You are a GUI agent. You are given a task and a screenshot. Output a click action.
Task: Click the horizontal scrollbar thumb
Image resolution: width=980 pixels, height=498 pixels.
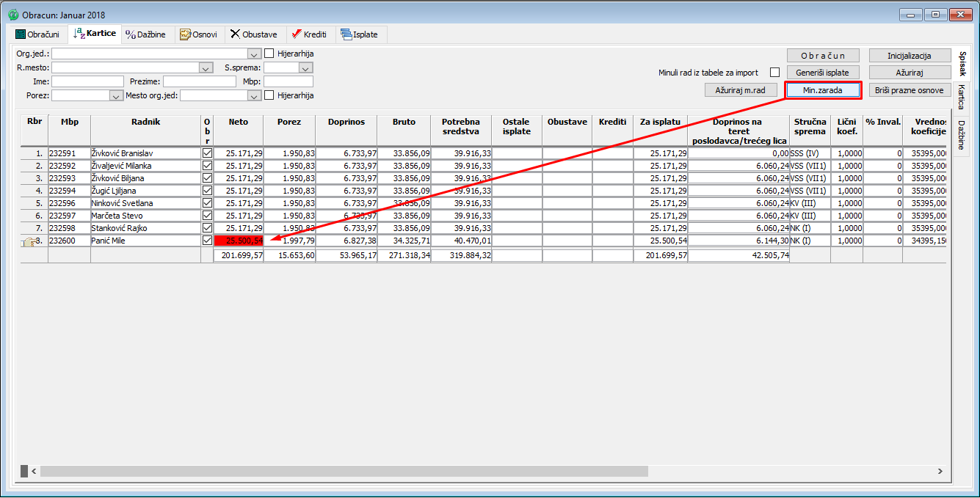[x=344, y=471]
